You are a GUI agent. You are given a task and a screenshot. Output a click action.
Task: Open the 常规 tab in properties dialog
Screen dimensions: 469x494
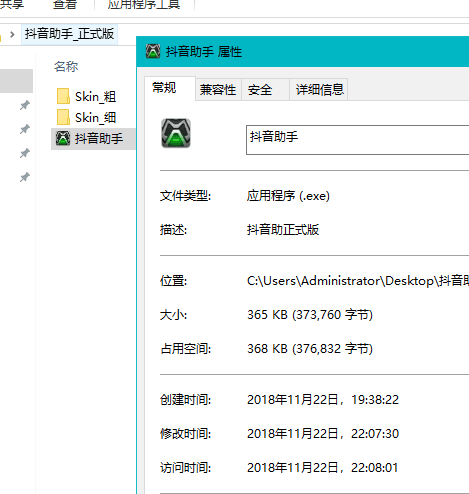tap(170, 88)
